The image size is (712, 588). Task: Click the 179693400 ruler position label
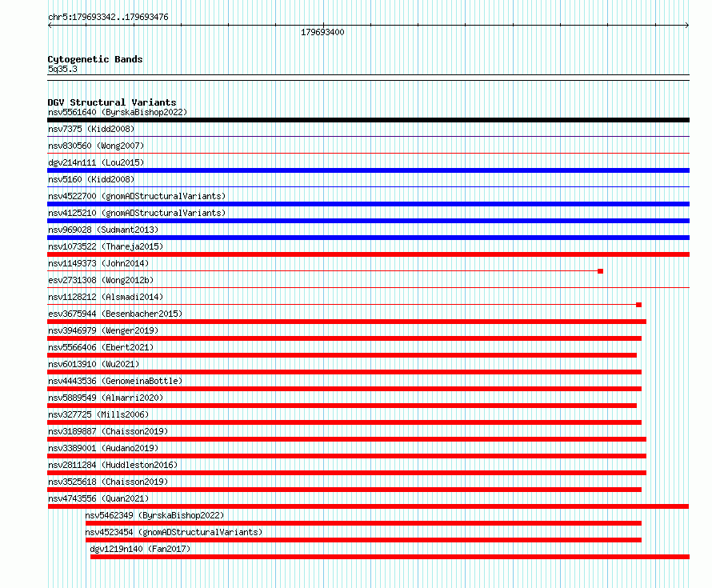click(x=322, y=32)
